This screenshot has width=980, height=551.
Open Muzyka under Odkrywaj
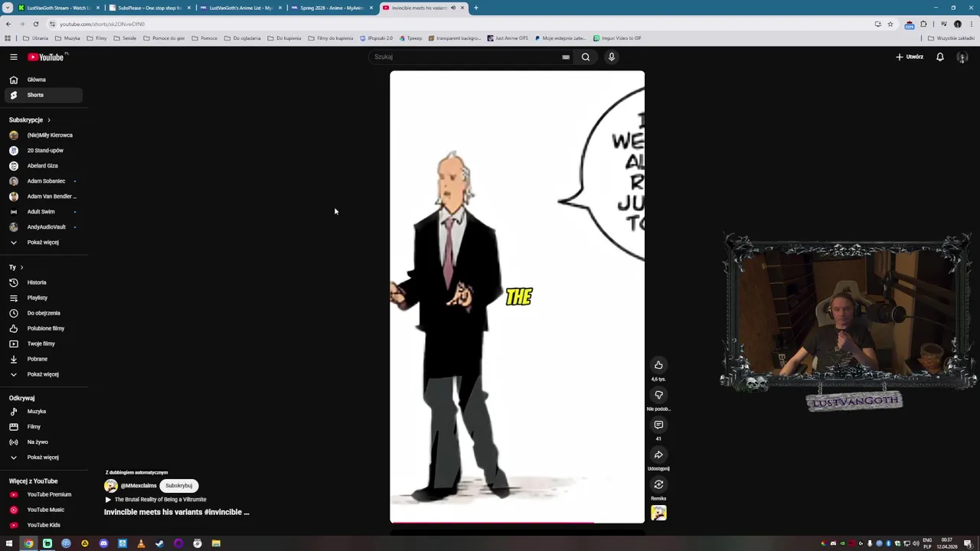coord(44,412)
